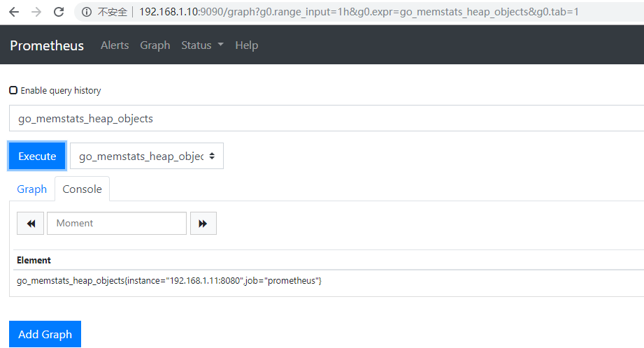Open the Help page link

246,45
